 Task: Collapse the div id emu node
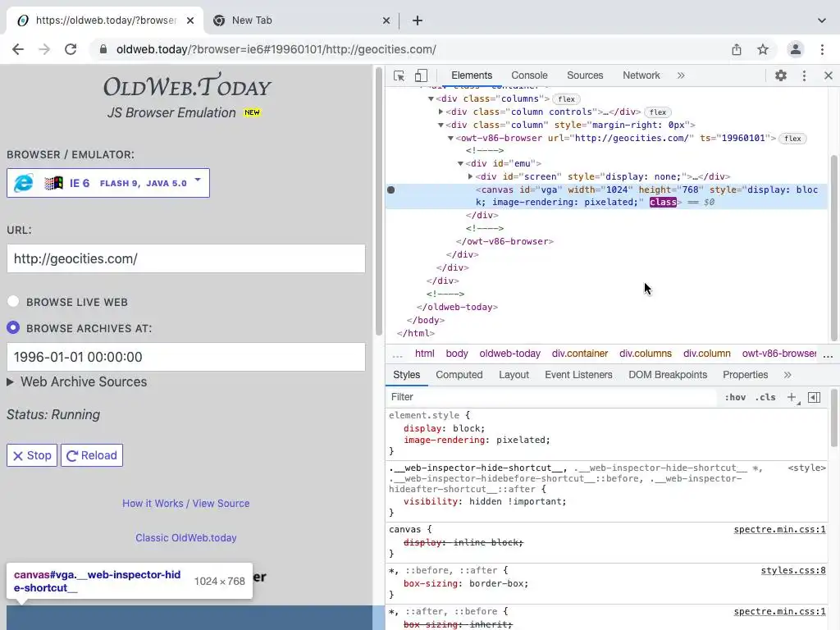(x=460, y=163)
